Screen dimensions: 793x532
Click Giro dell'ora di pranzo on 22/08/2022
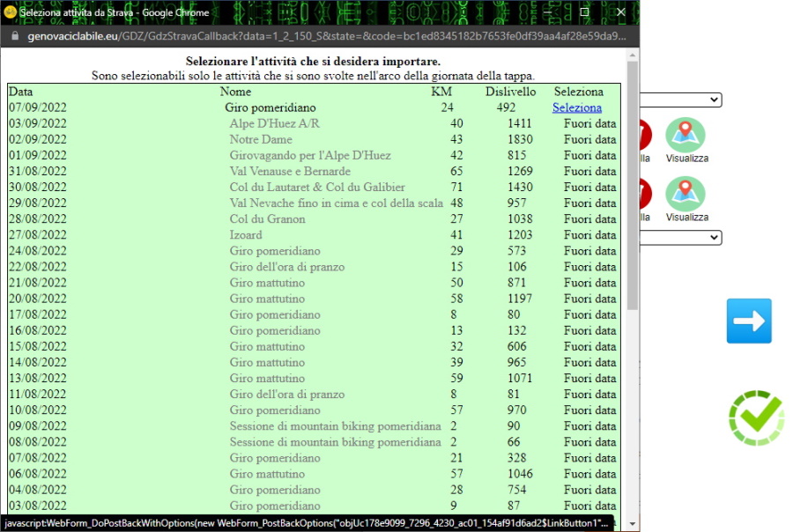(x=286, y=267)
